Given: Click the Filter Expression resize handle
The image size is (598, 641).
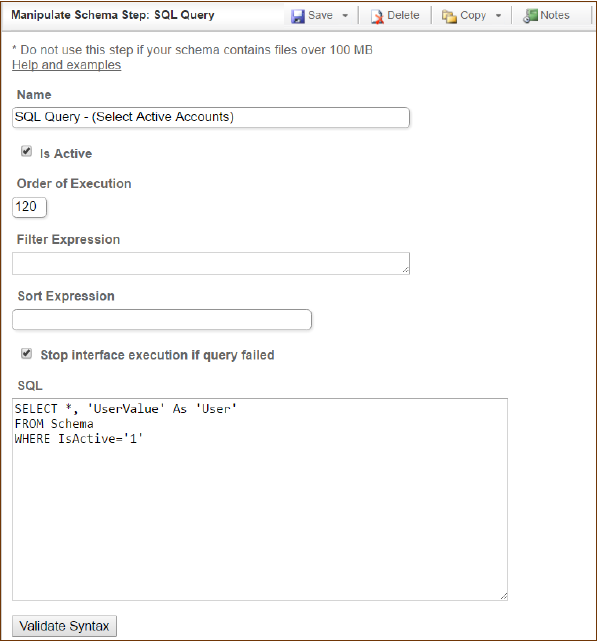Looking at the screenshot, I should click(x=405, y=270).
